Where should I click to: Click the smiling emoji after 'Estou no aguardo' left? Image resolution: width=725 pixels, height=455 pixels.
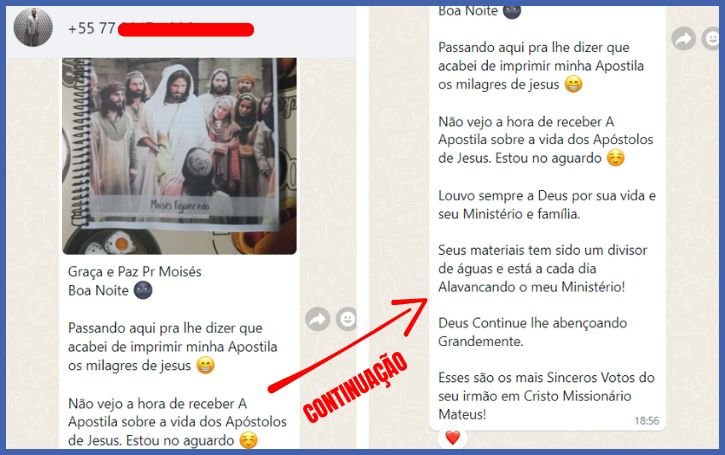pos(248,440)
